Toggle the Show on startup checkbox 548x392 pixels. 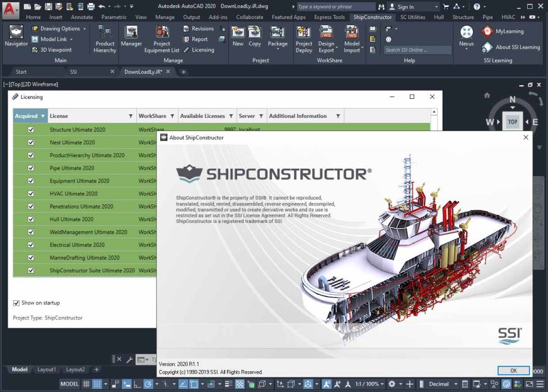(17, 303)
